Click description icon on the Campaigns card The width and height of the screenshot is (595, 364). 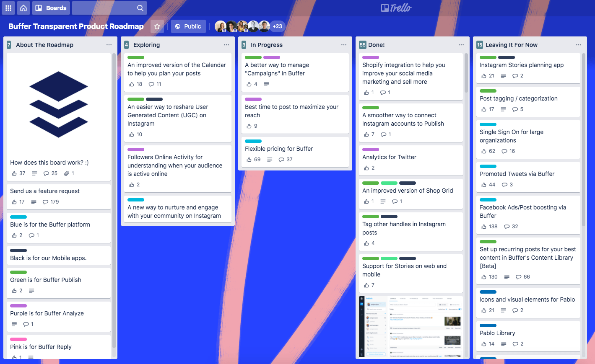(267, 84)
